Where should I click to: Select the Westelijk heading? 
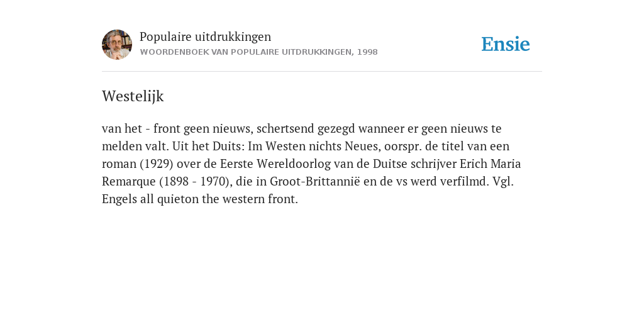(133, 96)
